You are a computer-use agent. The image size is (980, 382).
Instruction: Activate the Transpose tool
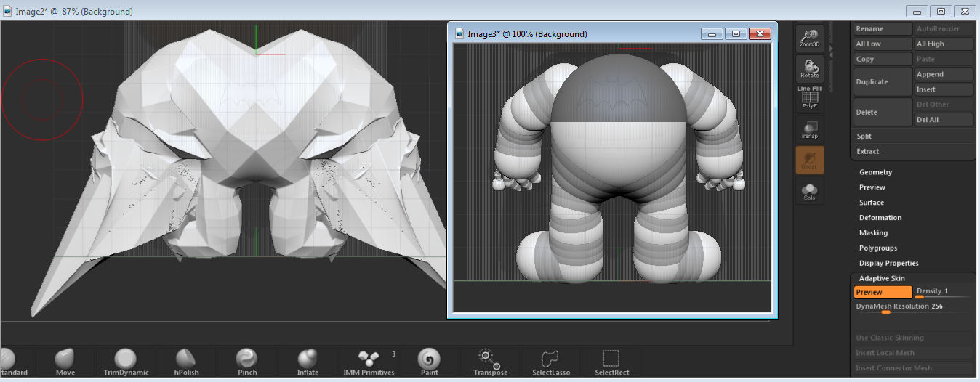point(490,362)
